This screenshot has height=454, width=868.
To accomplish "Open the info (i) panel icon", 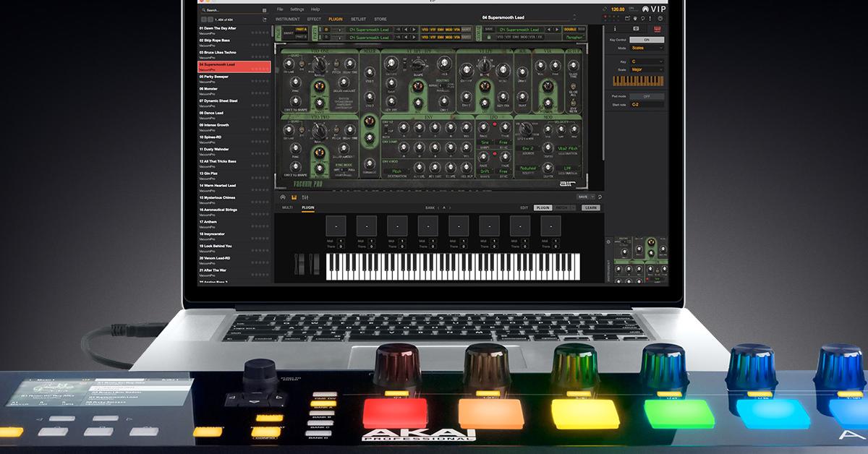I will pyautogui.click(x=615, y=28).
